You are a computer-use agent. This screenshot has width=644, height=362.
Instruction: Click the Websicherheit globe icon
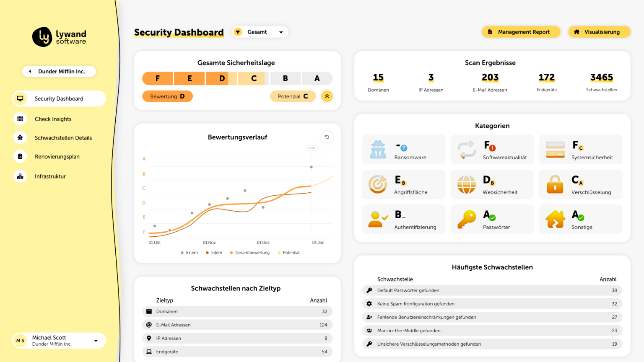(x=466, y=184)
